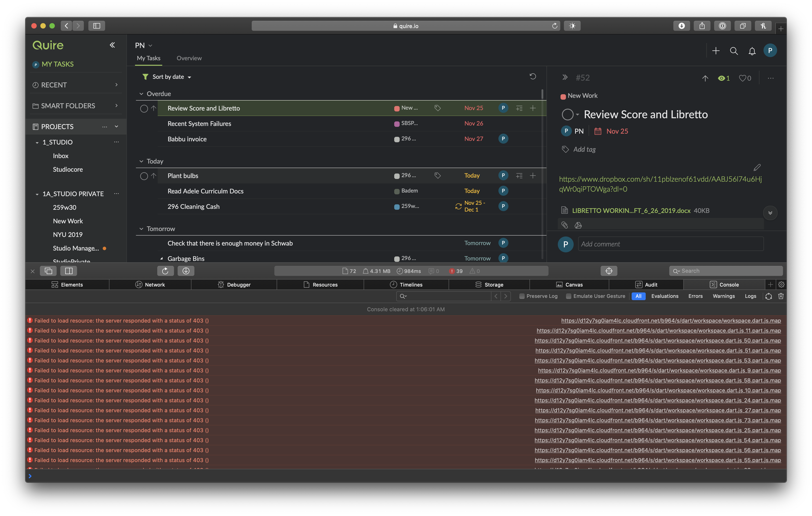The image size is (812, 516).
Task: Collapse the Overdue section
Action: coord(141,94)
